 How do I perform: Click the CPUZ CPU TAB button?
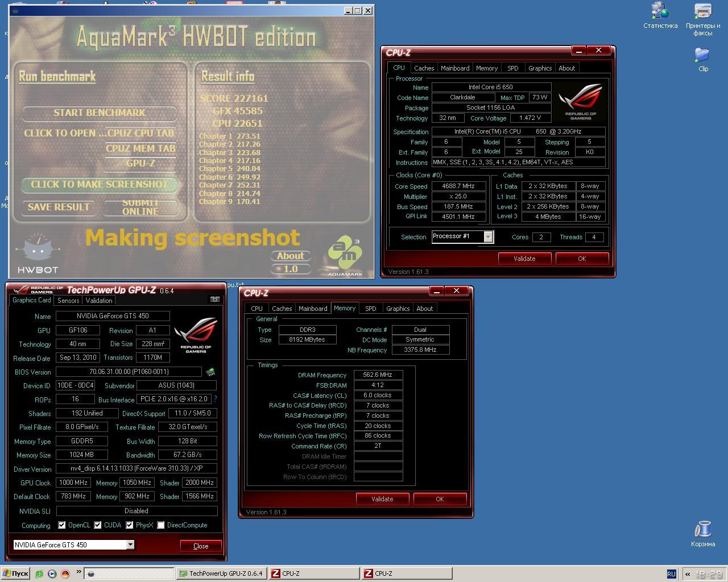point(140,133)
